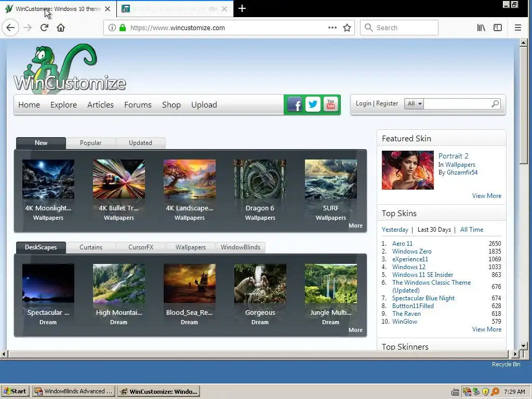
Task: Go to the Home menu item
Action: (29, 105)
